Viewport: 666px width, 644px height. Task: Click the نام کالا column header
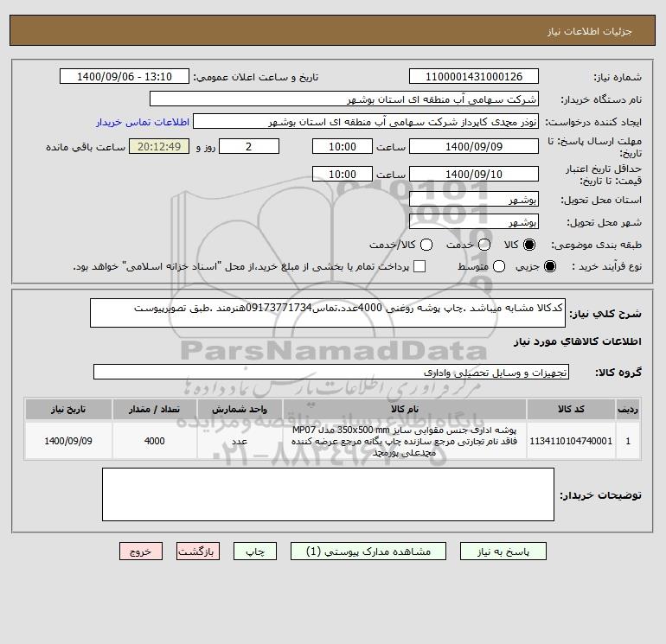coord(405,409)
